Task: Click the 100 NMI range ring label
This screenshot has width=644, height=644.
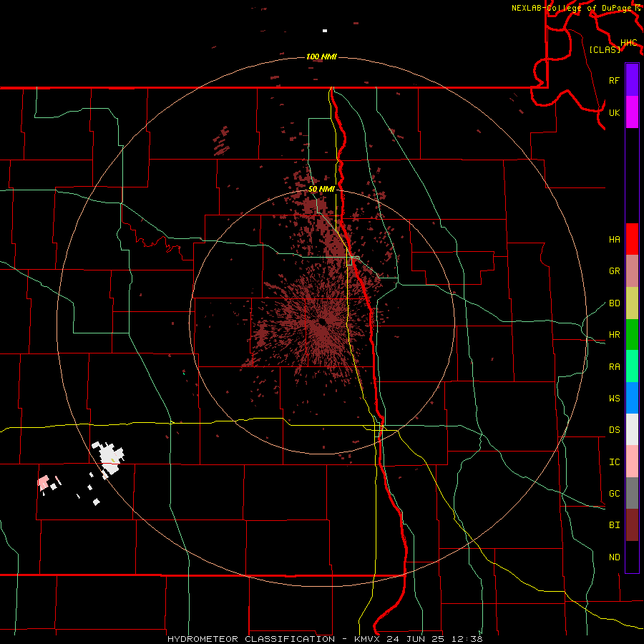Action: point(321,57)
